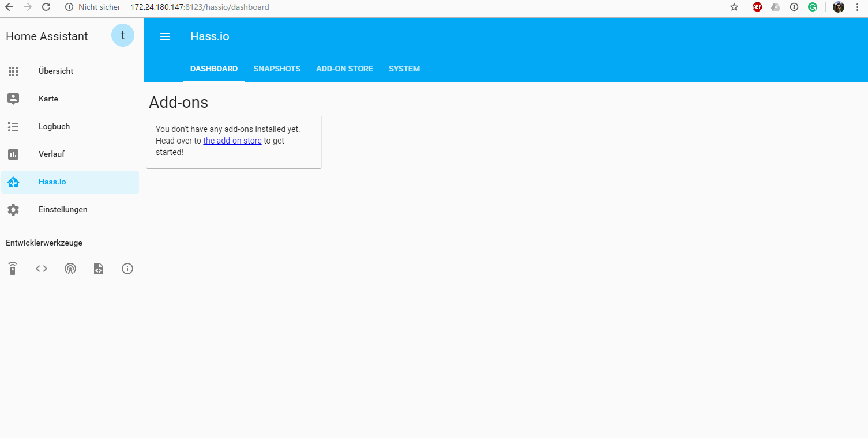Select the Hass.io sidebar item
Image resolution: width=868 pixels, height=438 pixels.
coord(52,182)
